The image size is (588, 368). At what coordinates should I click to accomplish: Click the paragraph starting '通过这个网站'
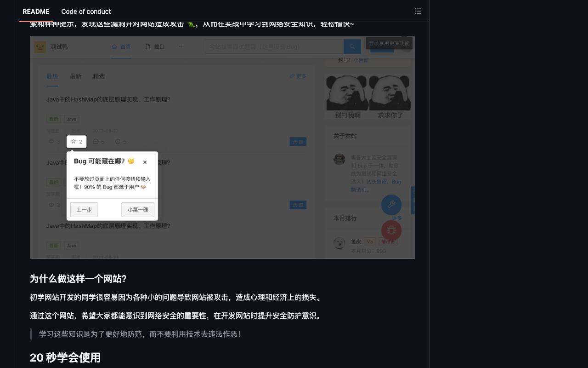click(x=177, y=316)
